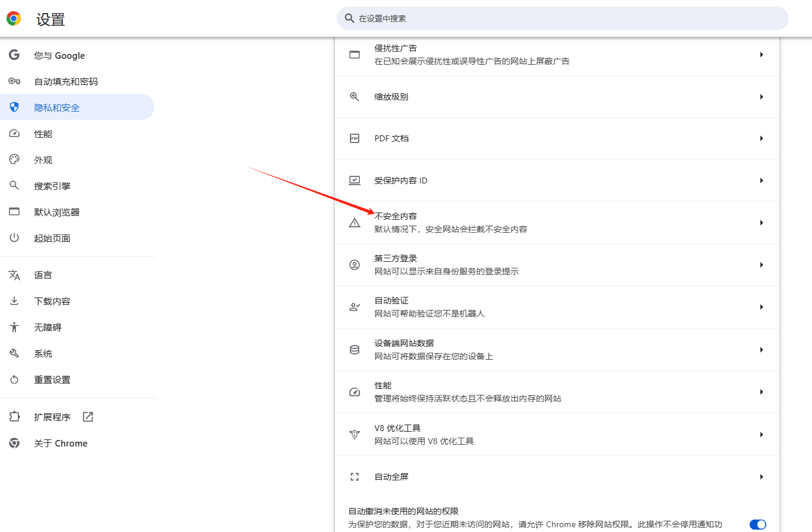The height and width of the screenshot is (532, 812).
Task: Expand the 侵扰性广告 row arrow
Action: (x=762, y=55)
